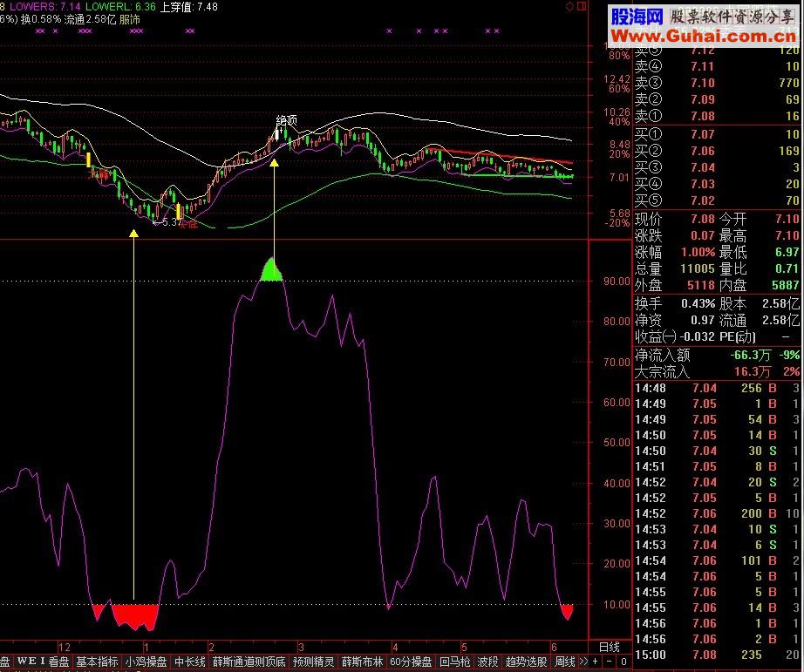Image resolution: width=804 pixels, height=672 pixels.
Task: Click the large red bottom zone below 10 line
Action: click(135, 616)
